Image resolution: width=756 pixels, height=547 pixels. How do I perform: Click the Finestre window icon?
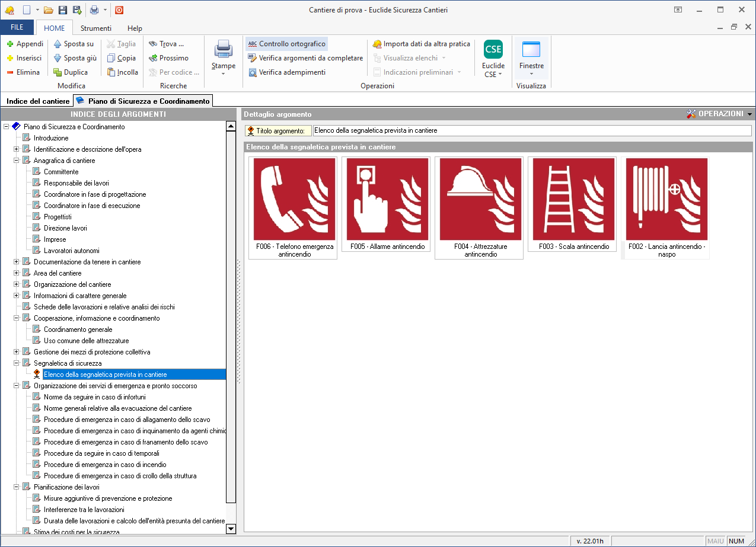point(531,50)
